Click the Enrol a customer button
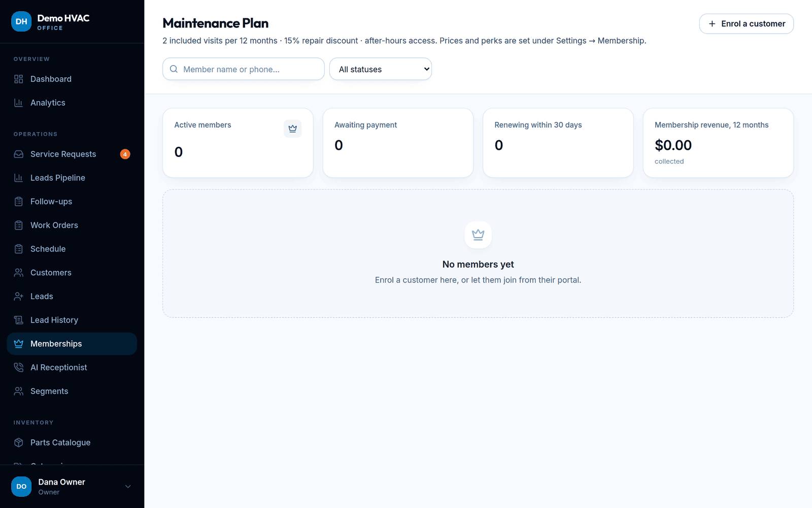This screenshot has width=812, height=508. coord(747,24)
